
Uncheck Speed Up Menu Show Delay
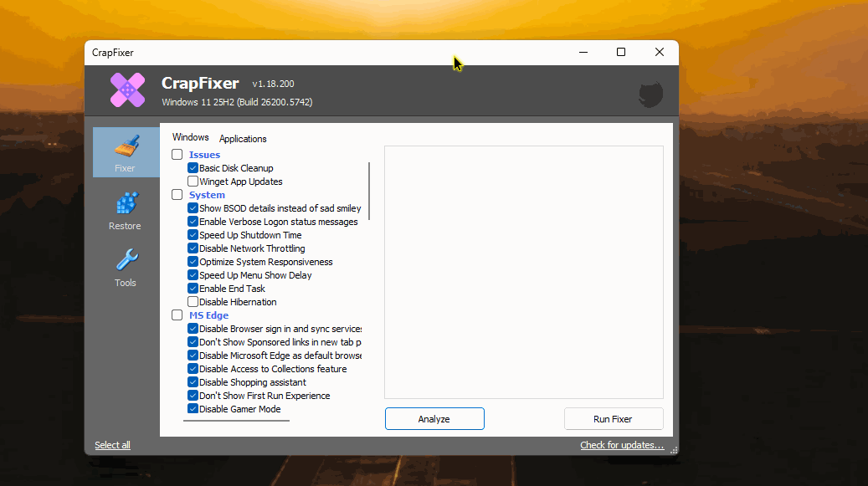point(193,275)
